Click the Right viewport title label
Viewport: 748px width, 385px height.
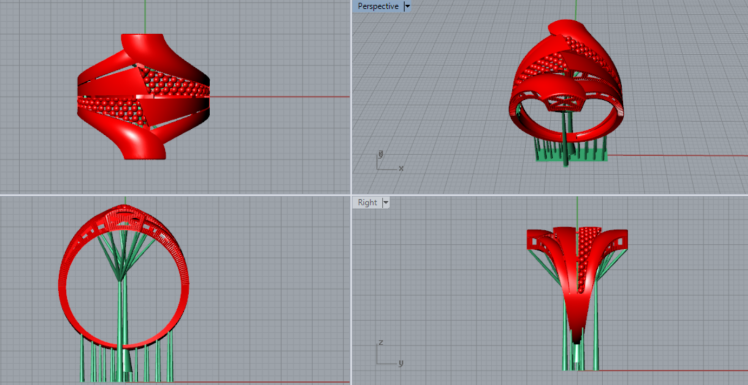(x=367, y=202)
